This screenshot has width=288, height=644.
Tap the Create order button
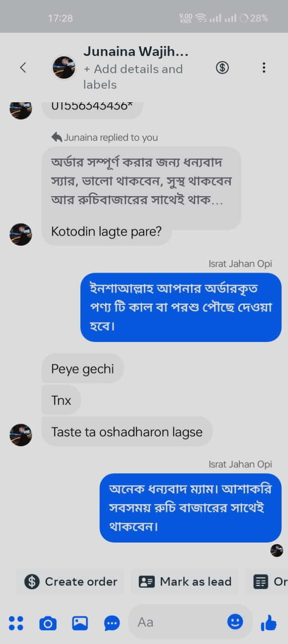pos(71,582)
